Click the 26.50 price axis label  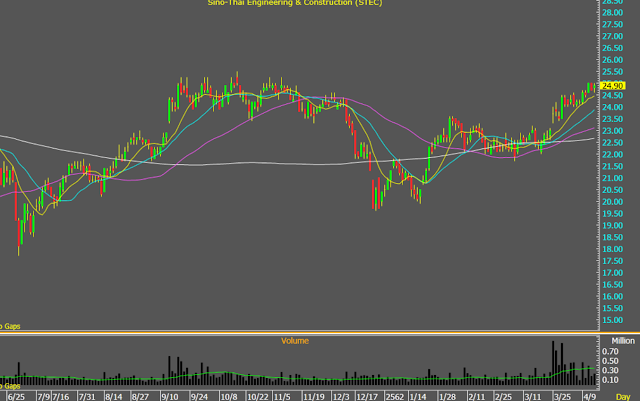pos(613,48)
